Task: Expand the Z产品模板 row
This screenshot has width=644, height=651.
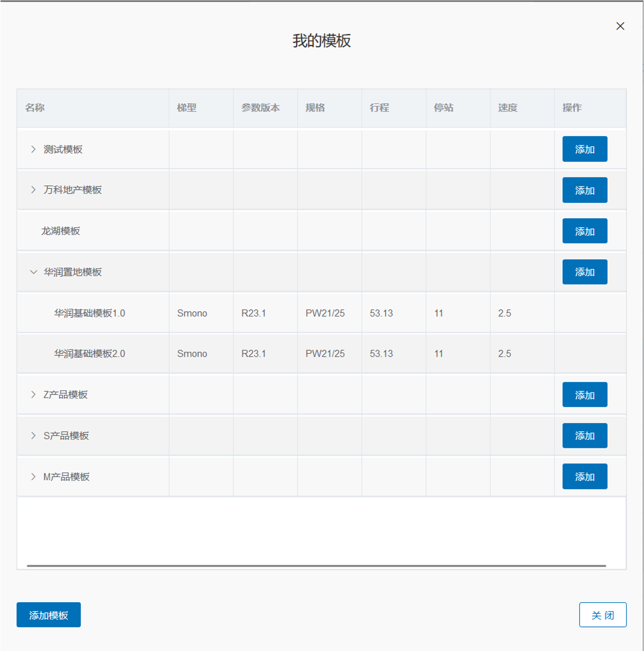Action: [x=33, y=394]
